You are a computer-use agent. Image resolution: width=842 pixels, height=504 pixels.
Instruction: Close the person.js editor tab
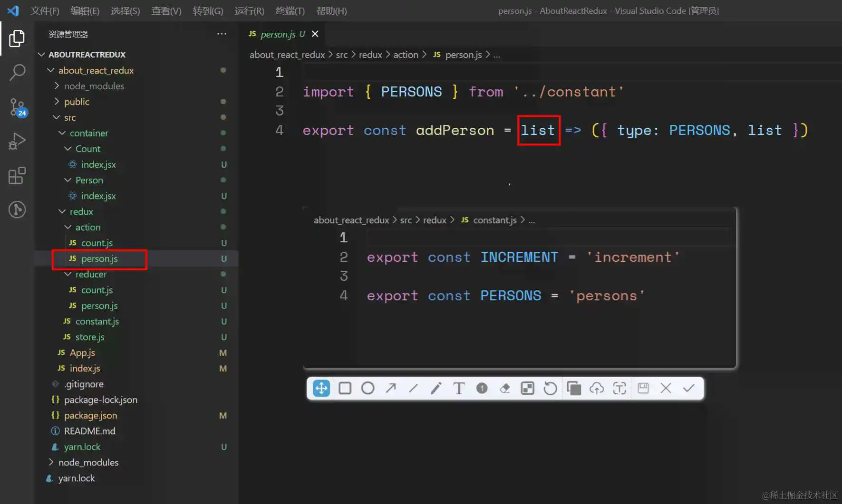click(315, 34)
